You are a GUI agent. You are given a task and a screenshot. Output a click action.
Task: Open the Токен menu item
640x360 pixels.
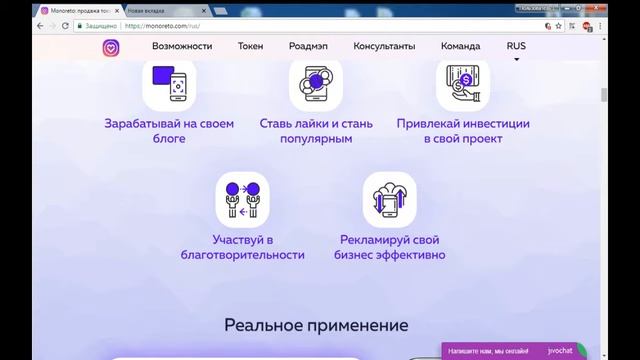click(x=251, y=46)
